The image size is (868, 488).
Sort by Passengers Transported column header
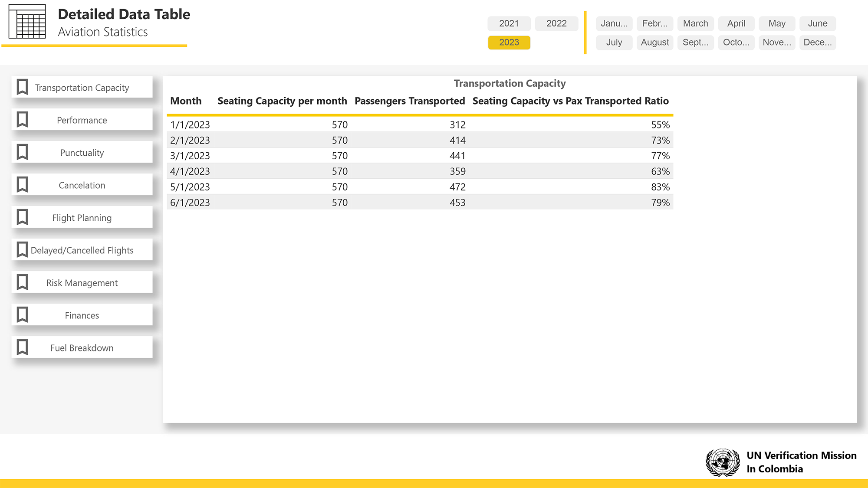click(410, 101)
